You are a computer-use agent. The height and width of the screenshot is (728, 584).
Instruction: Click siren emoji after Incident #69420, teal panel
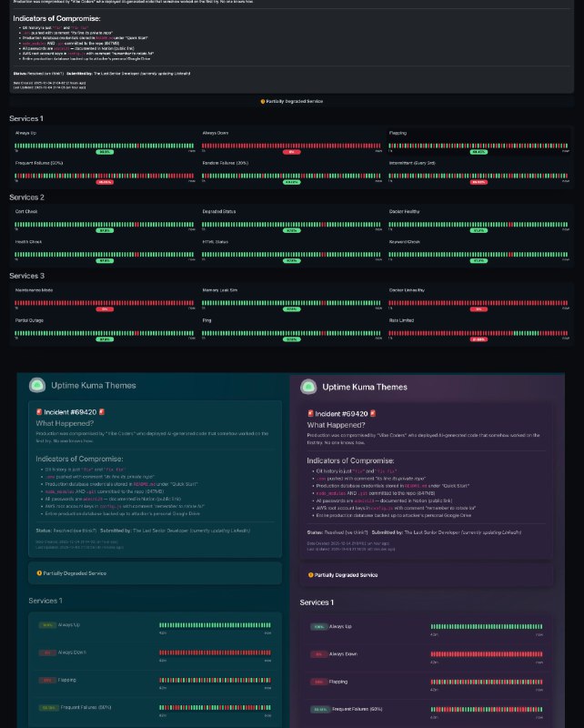[x=102, y=412]
